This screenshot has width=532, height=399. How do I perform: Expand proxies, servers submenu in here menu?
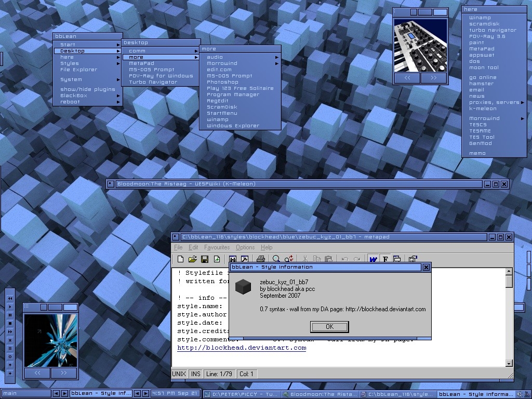tap(495, 102)
